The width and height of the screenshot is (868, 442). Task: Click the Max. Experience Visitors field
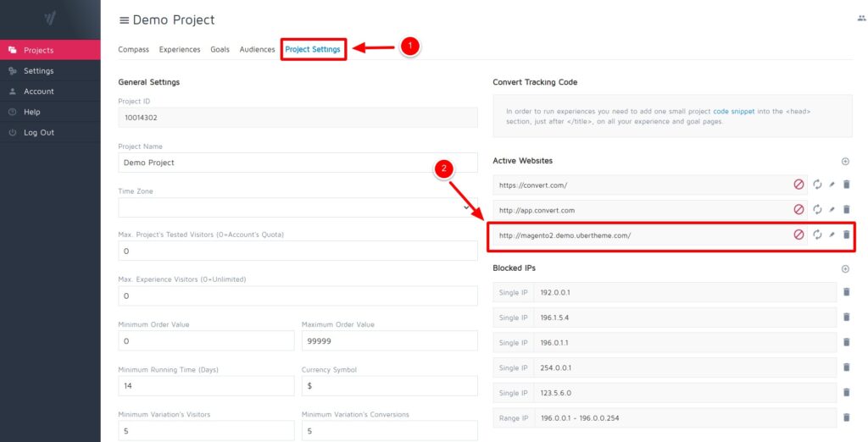[298, 296]
